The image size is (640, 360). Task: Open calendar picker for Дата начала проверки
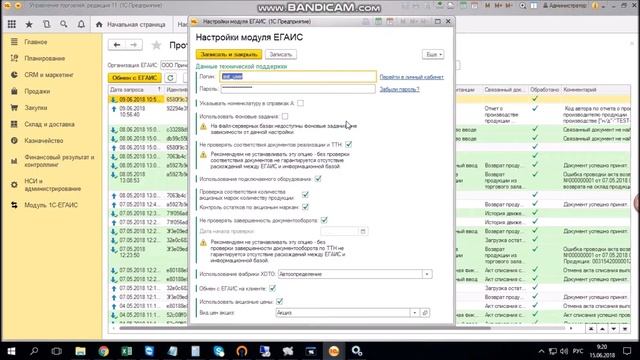click(363, 231)
